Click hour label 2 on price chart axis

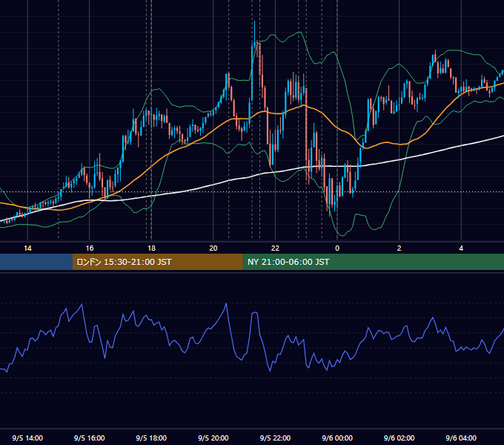coord(399,248)
